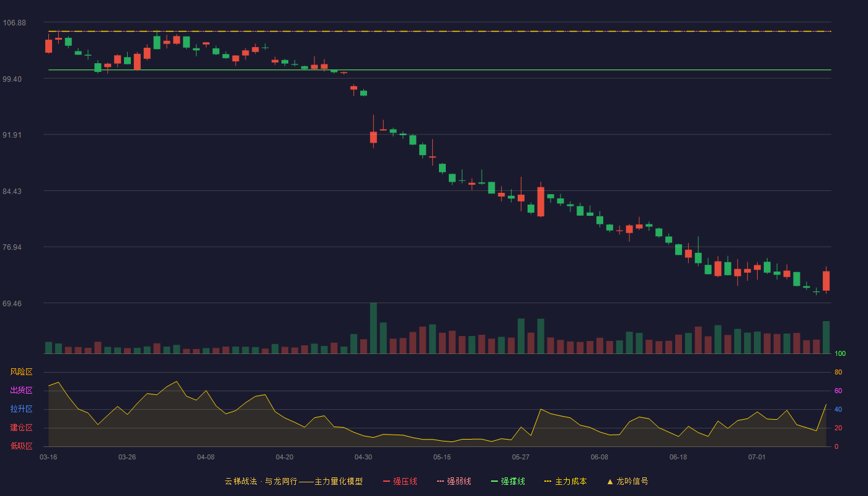Click the blue 40 indicator axis value
868x496 pixels.
[x=838, y=409]
